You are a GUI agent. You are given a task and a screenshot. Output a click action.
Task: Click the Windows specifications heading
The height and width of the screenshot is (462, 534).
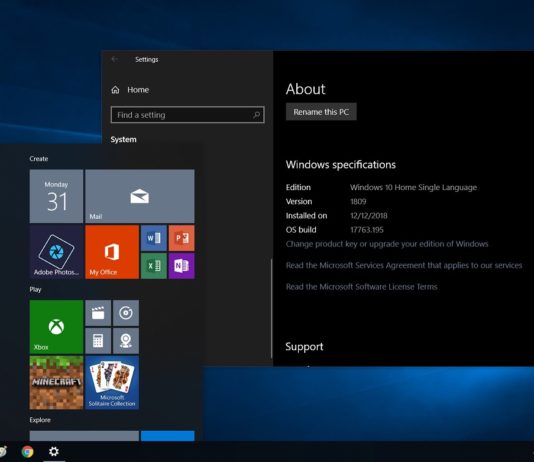coord(341,165)
